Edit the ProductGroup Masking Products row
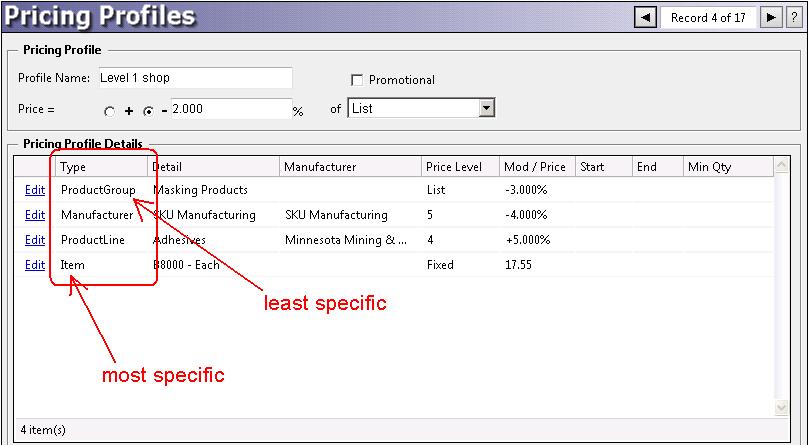The width and height of the screenshot is (808, 445). tap(35, 189)
